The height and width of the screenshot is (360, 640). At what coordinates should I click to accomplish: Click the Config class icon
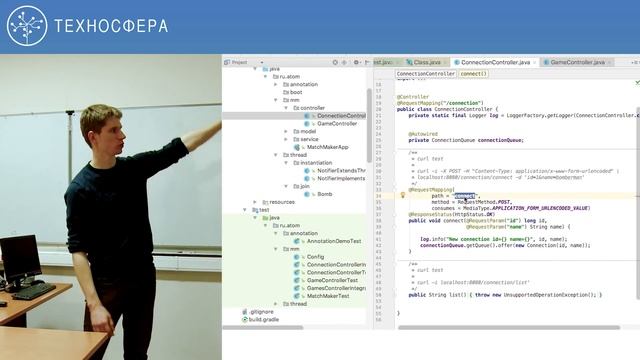coord(297,257)
